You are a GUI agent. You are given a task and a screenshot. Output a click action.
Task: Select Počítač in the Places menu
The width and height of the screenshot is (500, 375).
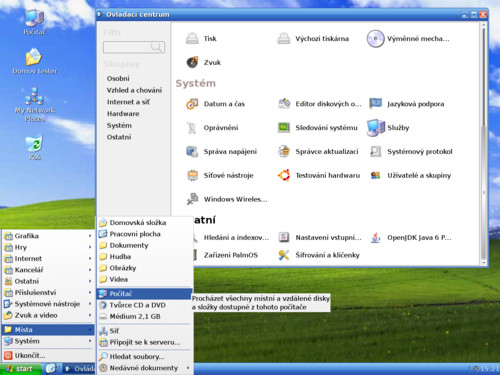point(145,294)
